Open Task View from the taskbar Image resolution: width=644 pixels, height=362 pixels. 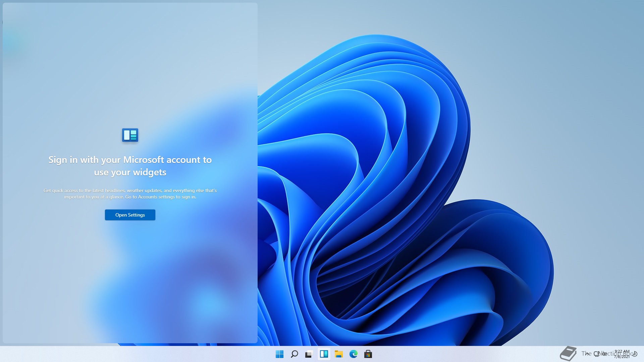309,354
